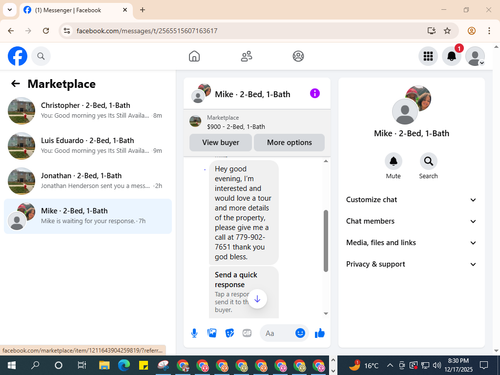The height and width of the screenshot is (375, 500).
Task: Open the Facebook menu grid icon
Action: coord(428,56)
